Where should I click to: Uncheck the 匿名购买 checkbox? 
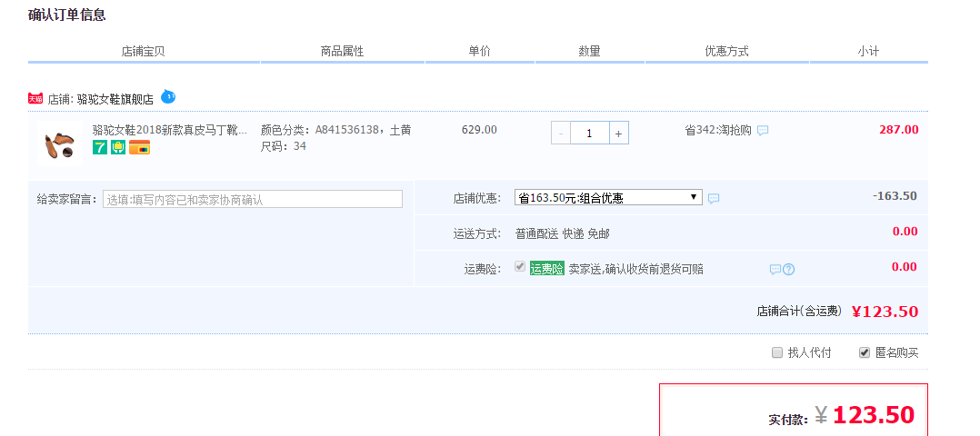click(x=865, y=353)
